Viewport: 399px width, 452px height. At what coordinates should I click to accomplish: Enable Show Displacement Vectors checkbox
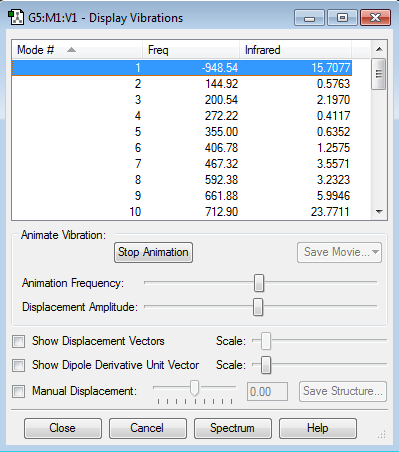point(18,341)
